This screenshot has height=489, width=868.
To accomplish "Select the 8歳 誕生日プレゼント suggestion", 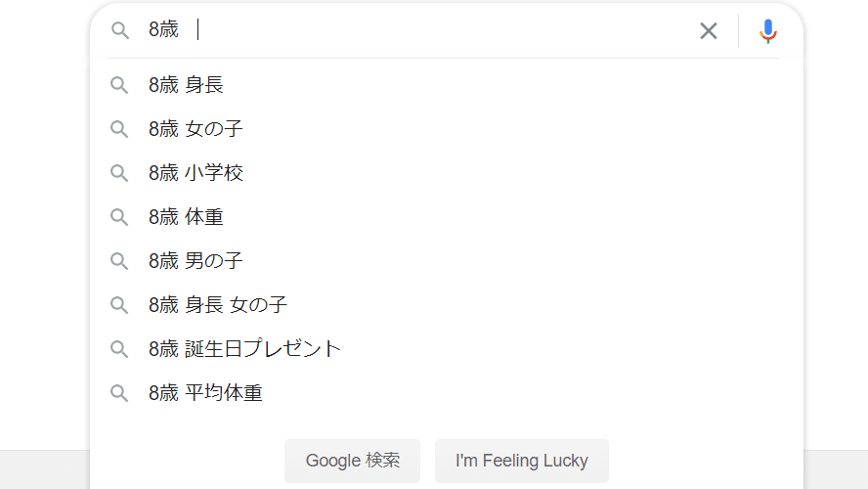I will (446, 349).
